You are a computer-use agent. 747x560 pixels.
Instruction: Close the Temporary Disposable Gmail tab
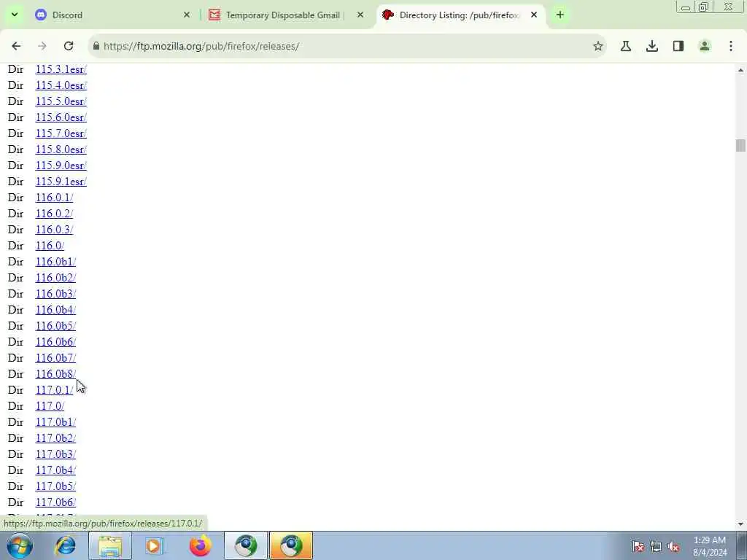pyautogui.click(x=360, y=15)
